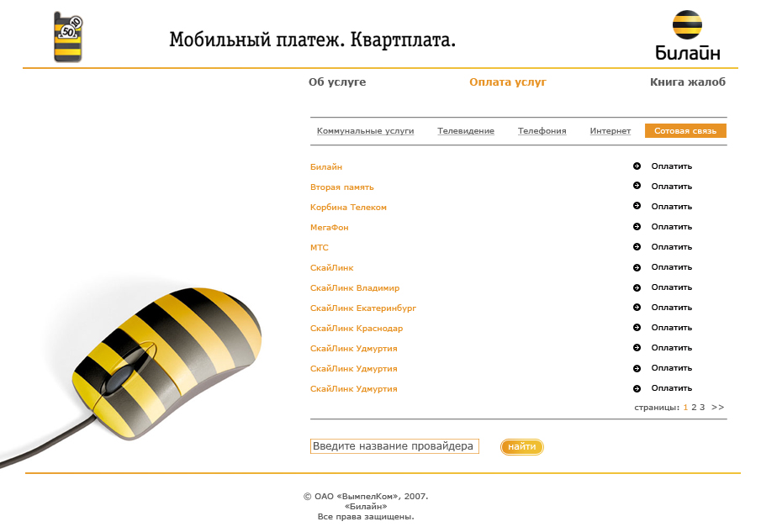Viewport: 761px width, 532px height.
Task: Click the arrow icon beside МегаФон
Action: (637, 226)
